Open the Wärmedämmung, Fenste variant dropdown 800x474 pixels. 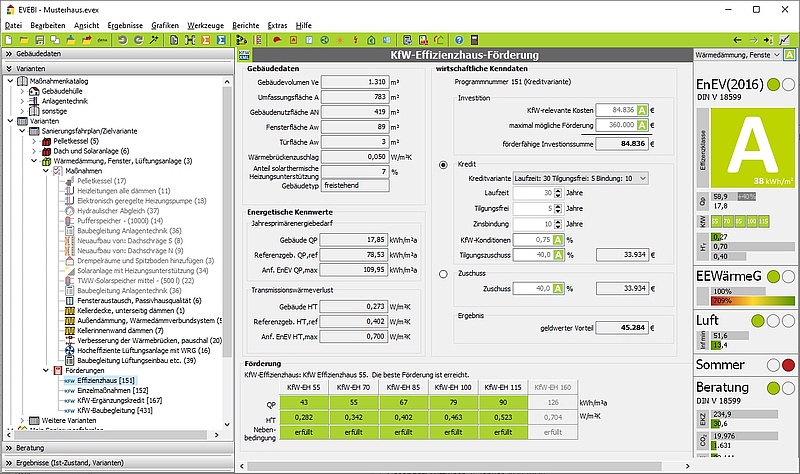[738, 55]
